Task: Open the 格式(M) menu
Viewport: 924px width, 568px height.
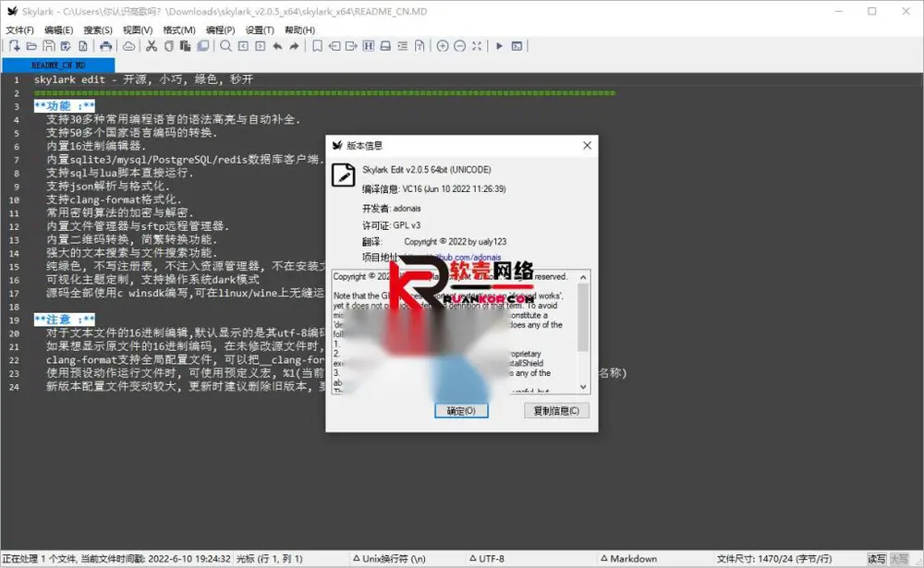Action: pyautogui.click(x=179, y=30)
